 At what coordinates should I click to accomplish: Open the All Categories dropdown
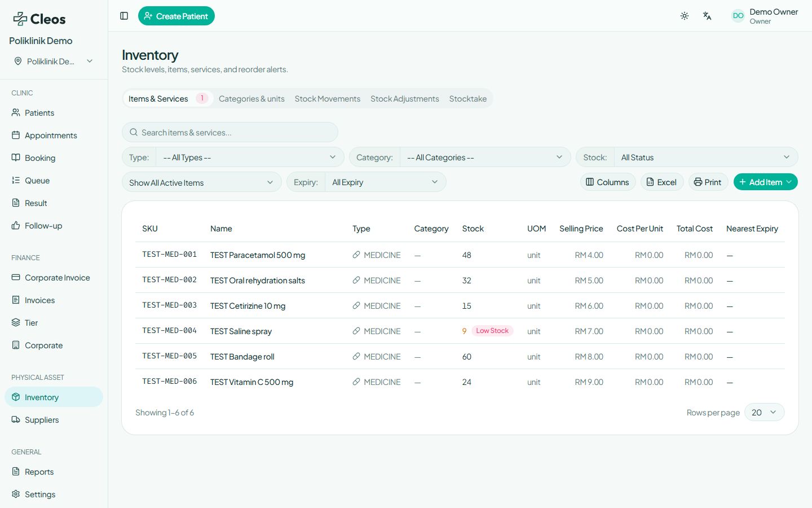click(485, 157)
